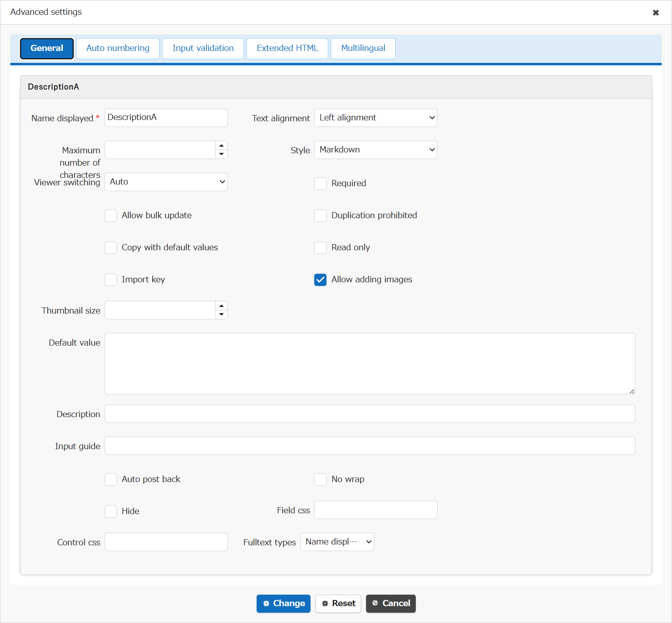This screenshot has width=672, height=623.
Task: Close the Advanced settings dialog
Action: click(656, 12)
